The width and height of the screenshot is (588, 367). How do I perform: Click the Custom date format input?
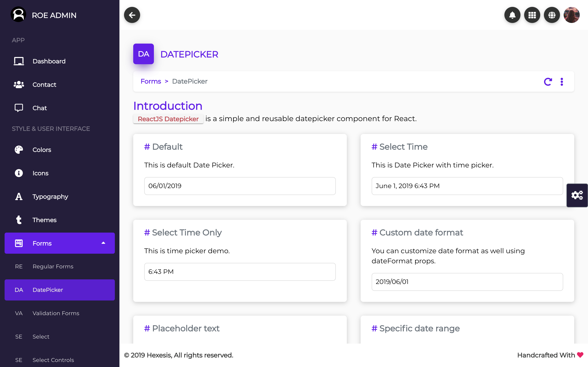[467, 282]
